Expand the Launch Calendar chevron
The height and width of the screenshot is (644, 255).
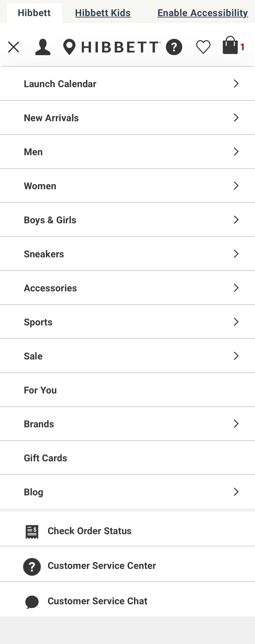click(x=236, y=84)
